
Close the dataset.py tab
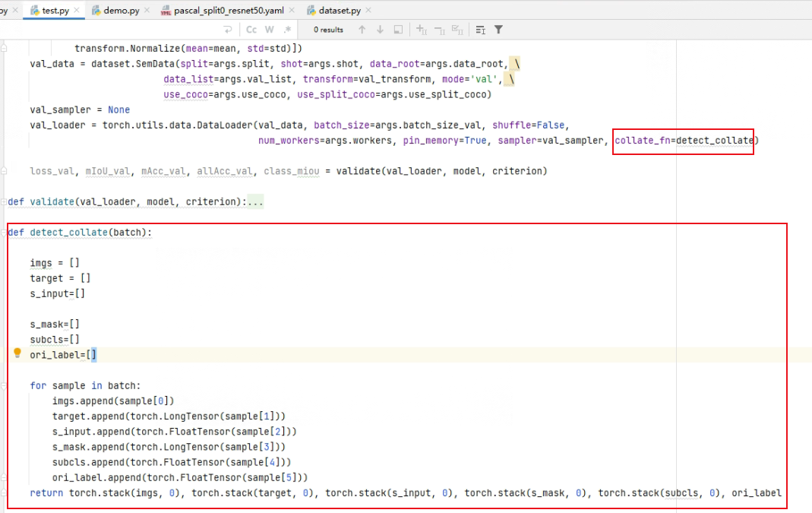pos(368,10)
